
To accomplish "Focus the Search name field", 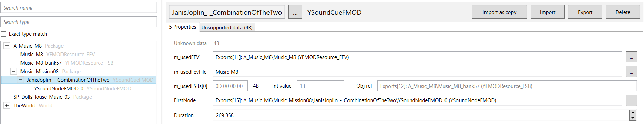I will tap(79, 7).
